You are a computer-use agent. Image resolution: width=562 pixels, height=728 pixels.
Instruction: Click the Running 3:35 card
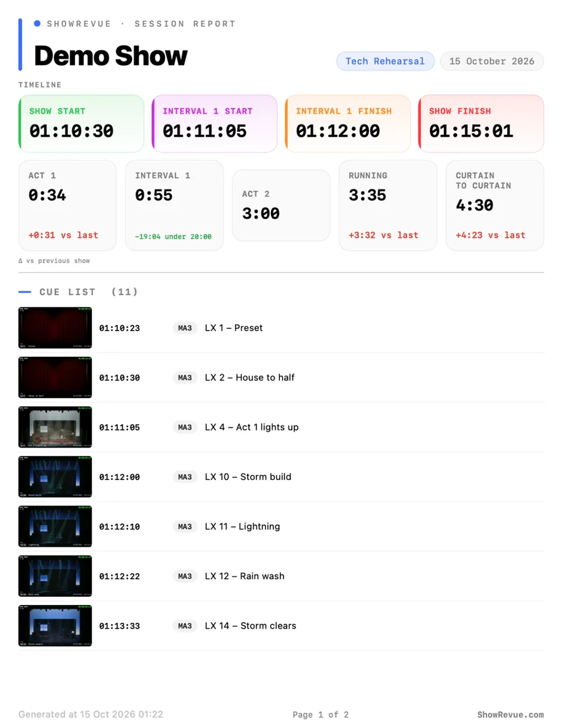pyautogui.click(x=388, y=206)
